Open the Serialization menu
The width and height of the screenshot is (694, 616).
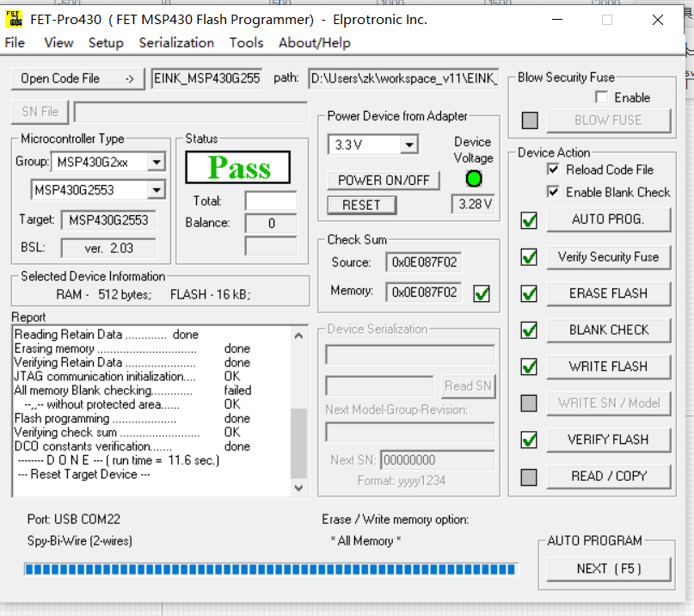(176, 43)
